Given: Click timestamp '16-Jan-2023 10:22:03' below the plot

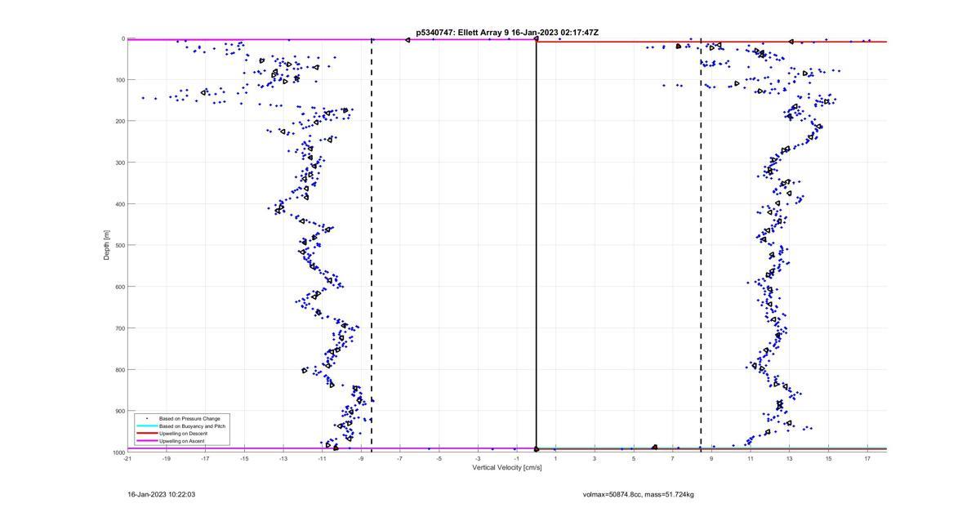Looking at the screenshot, I should [x=162, y=494].
